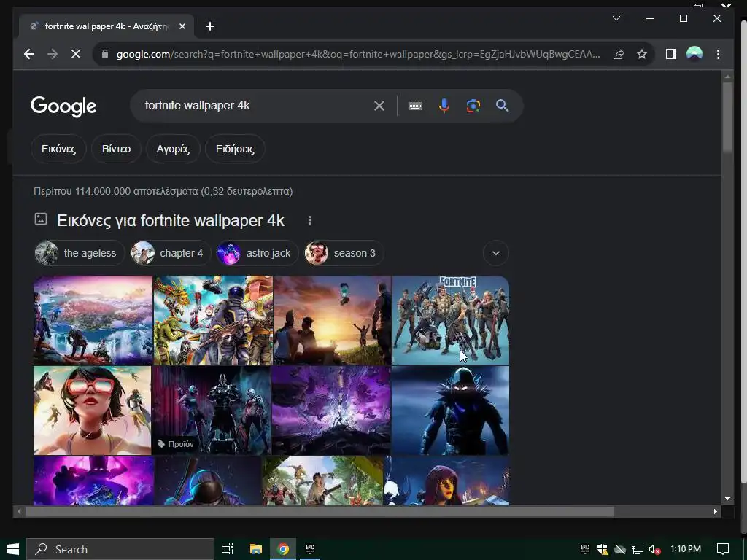Select the 'astro jack' image chip
This screenshot has height=560, width=747.
258,253
